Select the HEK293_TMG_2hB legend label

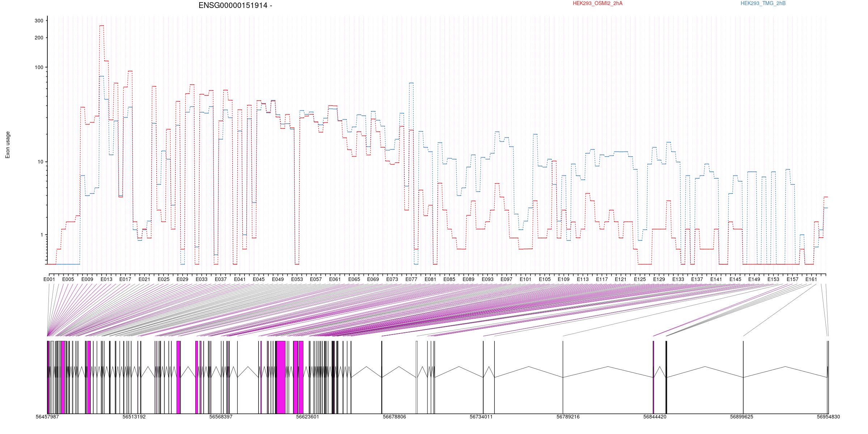point(763,3)
